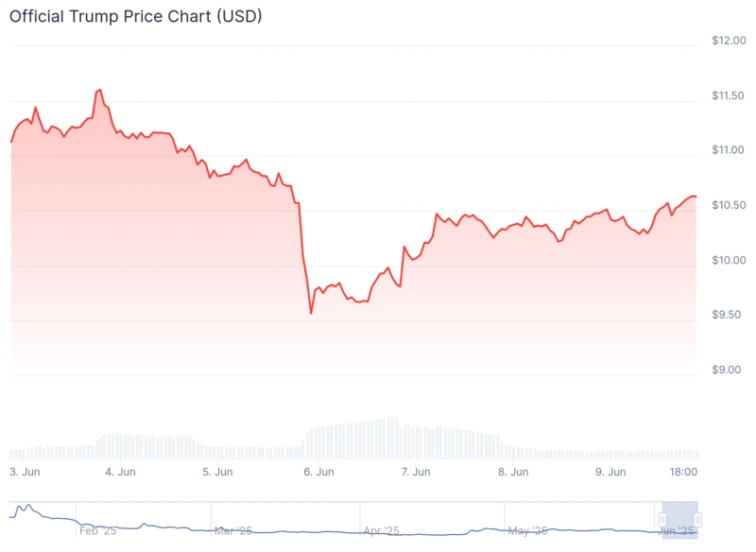Click the price line's lowest dip near 6. Jun
The height and width of the screenshot is (552, 756).
point(311,313)
